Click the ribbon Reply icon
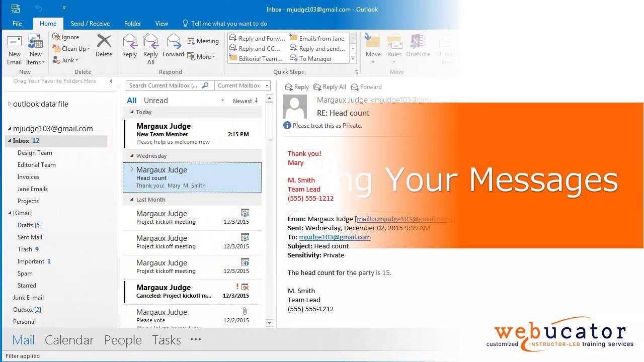 coord(130,41)
